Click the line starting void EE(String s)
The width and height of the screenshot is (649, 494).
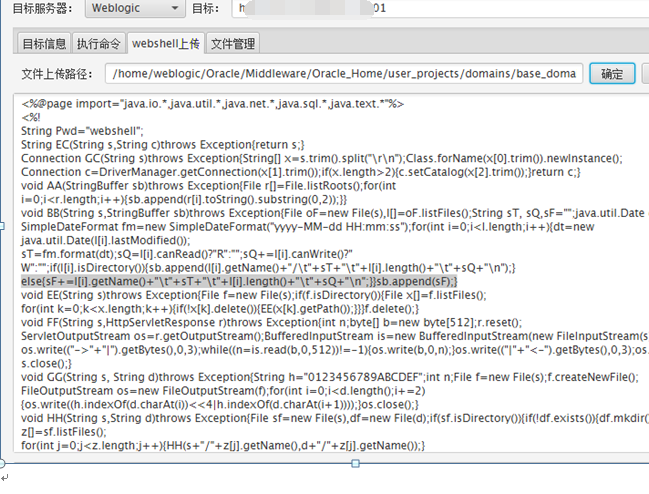[x=254, y=295]
